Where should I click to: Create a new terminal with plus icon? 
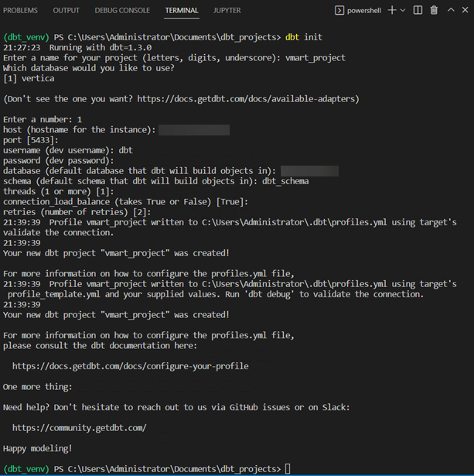click(x=392, y=10)
